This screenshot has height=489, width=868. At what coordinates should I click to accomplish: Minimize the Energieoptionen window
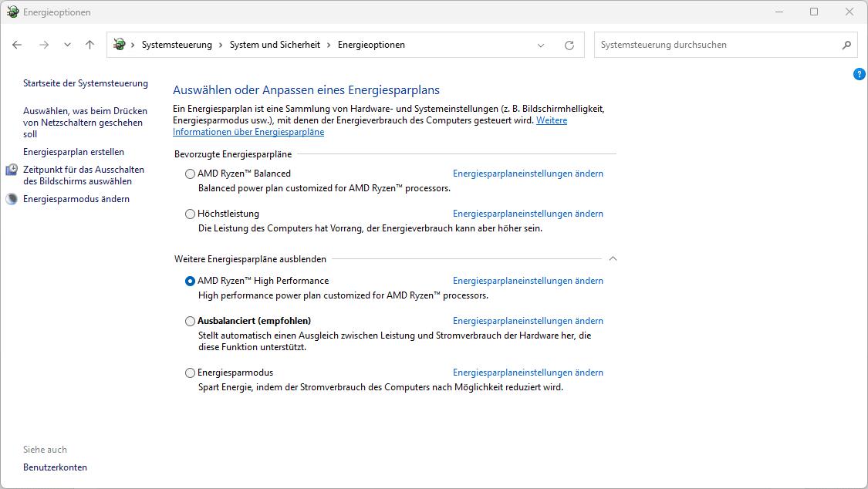pos(778,12)
